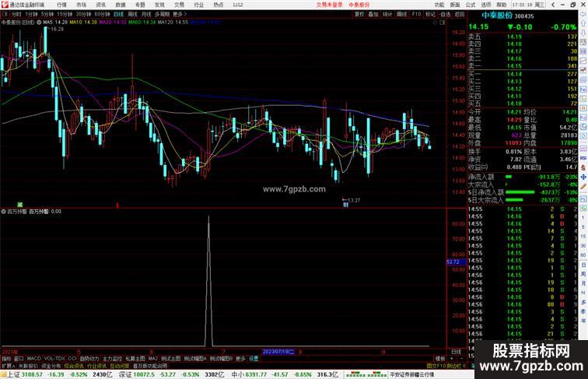
Task: Select the VOL-TDX indicator tab
Action: point(54,359)
